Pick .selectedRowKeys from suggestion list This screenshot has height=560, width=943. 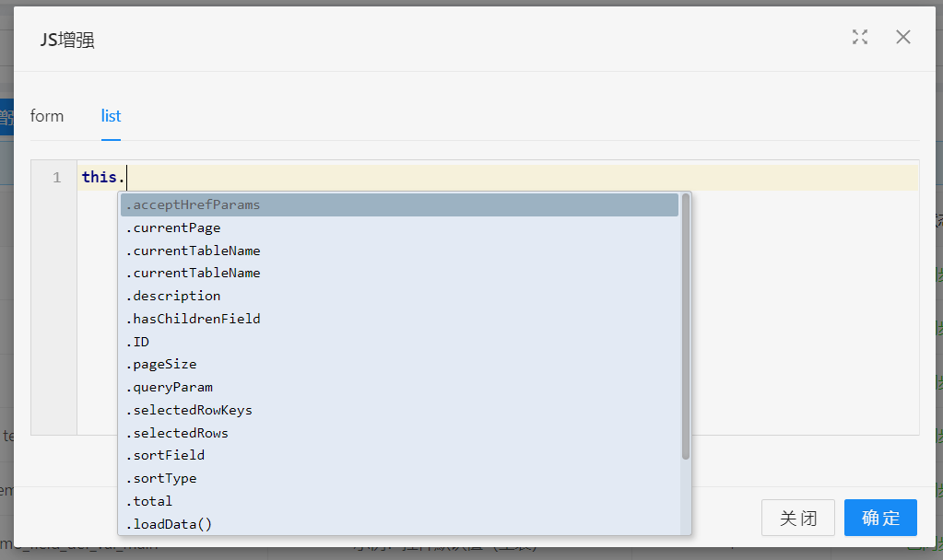tap(399, 410)
